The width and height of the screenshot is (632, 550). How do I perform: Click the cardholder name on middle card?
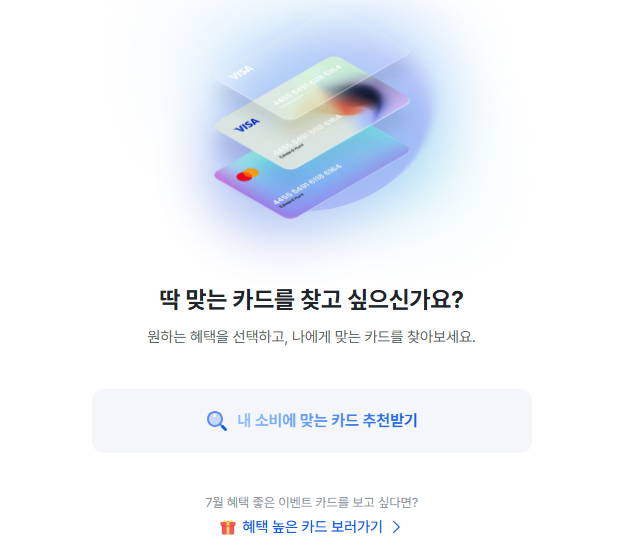pyautogui.click(x=291, y=152)
